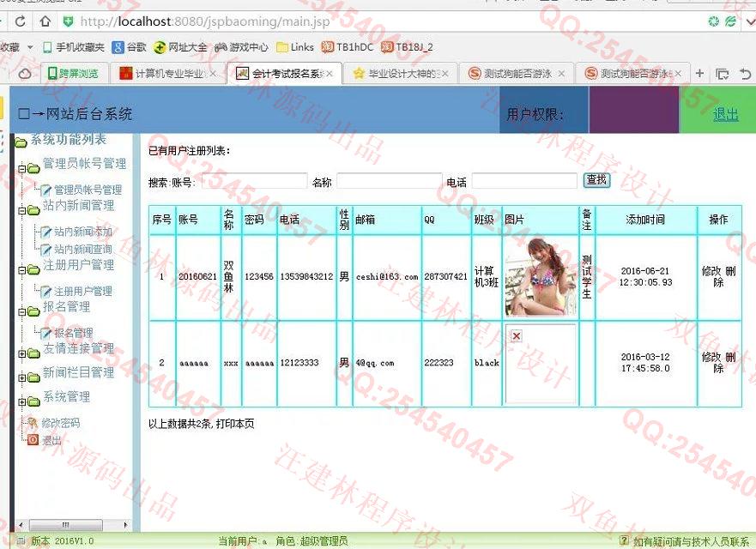
Task: Close the 毕业设计大神的 tab
Action: coord(445,73)
